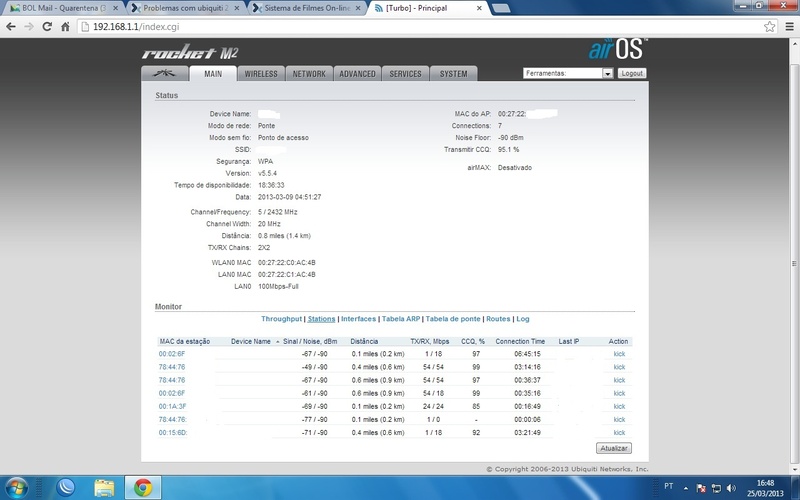The height and width of the screenshot is (500, 800).
Task: Close the BOL Mail tab
Action: pos(116,8)
